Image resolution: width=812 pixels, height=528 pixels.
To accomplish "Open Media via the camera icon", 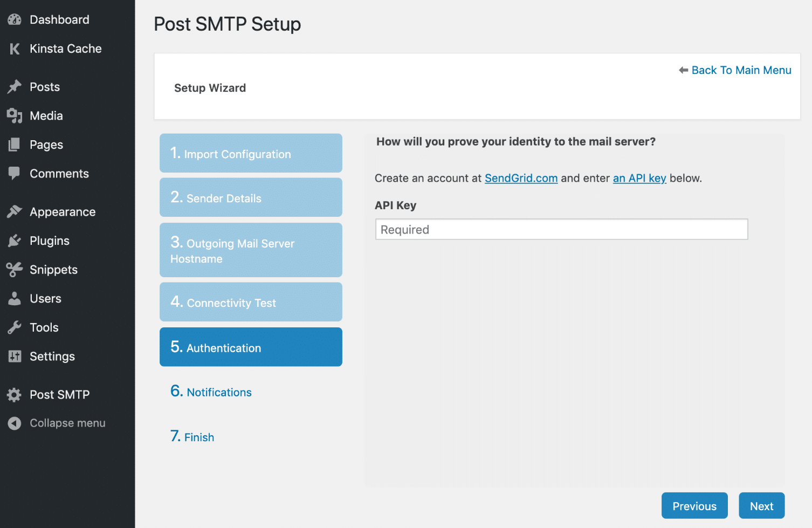I will tap(14, 115).
